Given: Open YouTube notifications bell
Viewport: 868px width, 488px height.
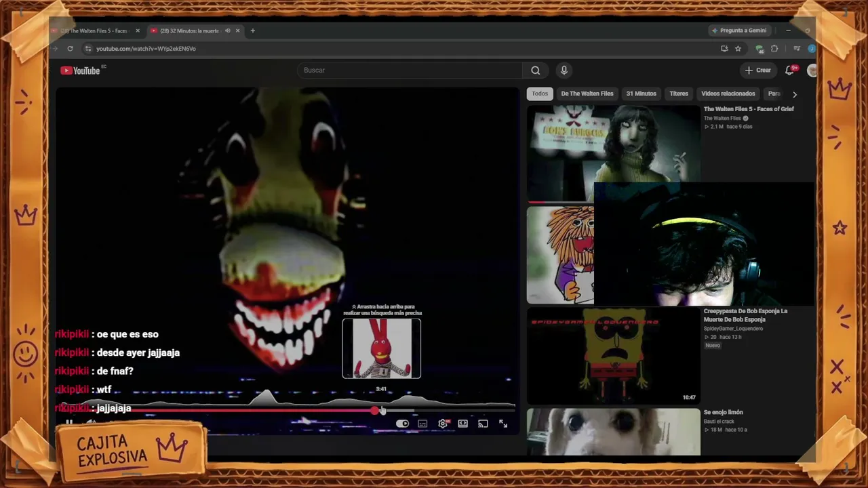Looking at the screenshot, I should point(789,70).
